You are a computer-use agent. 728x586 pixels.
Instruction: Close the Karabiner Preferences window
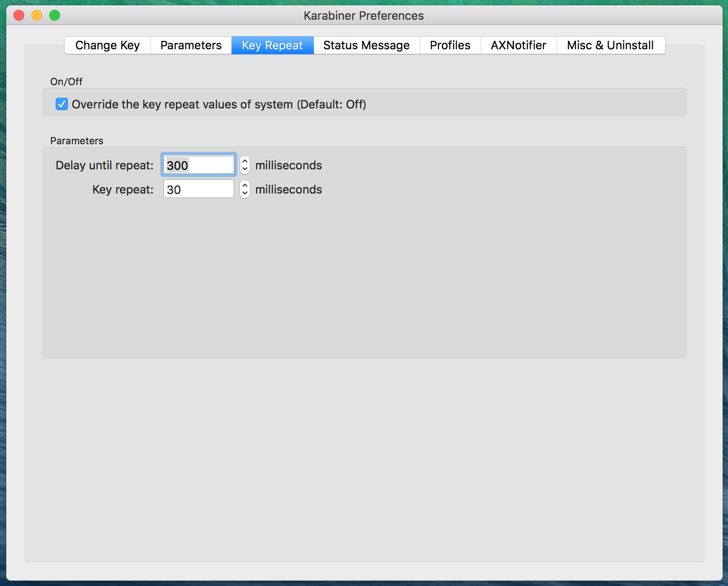19,15
